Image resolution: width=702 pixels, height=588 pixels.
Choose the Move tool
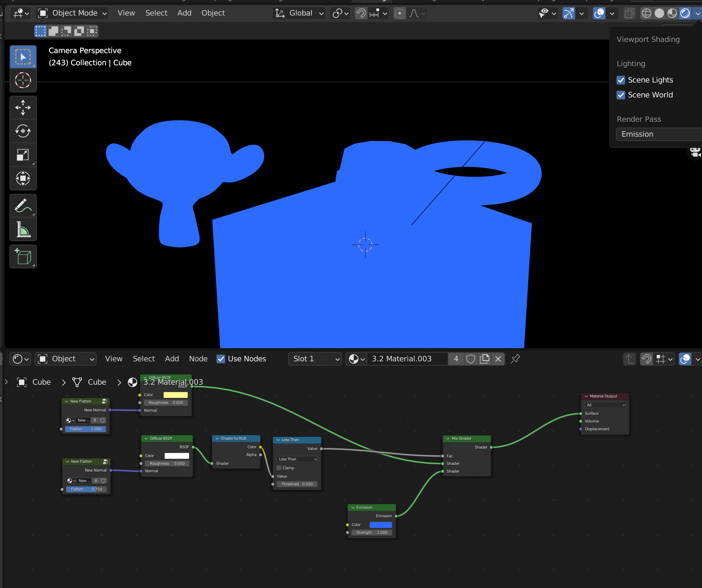23,108
